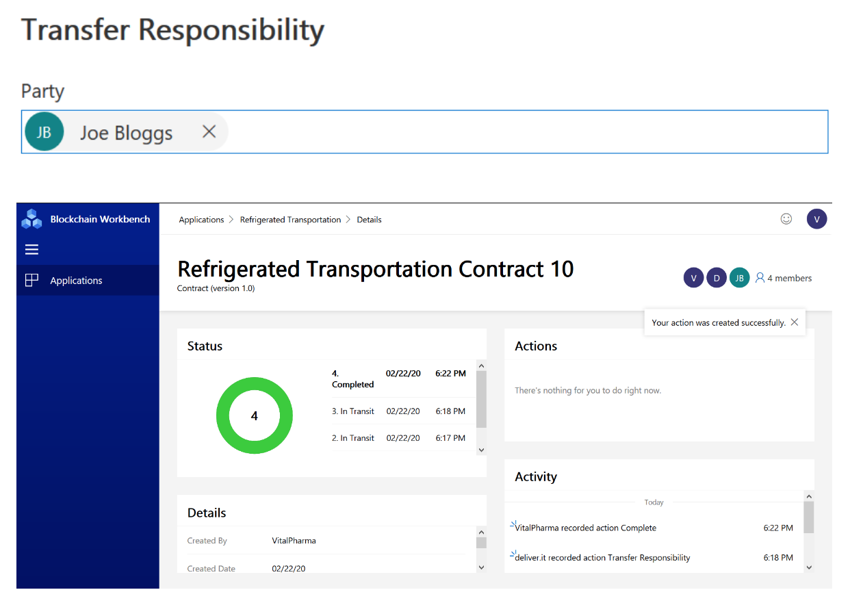Click the Applications sidebar grid icon
The height and width of the screenshot is (616, 850).
tap(31, 280)
